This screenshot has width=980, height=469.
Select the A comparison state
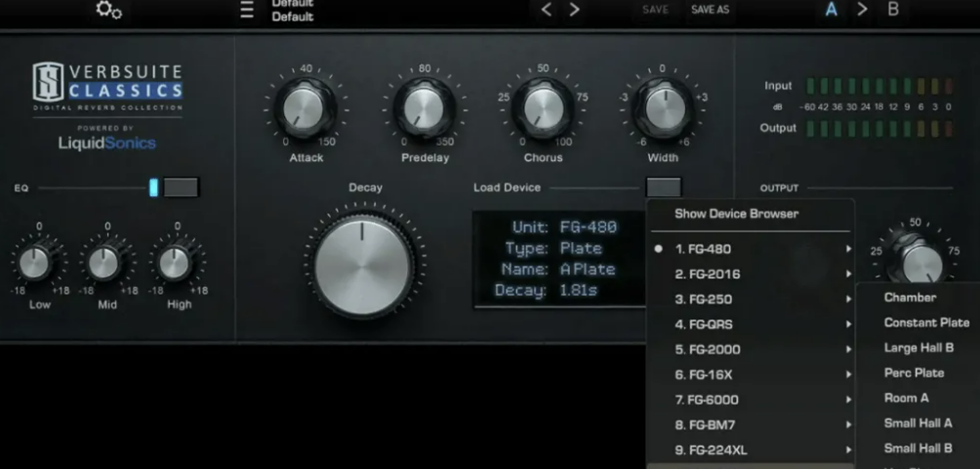pos(831,10)
